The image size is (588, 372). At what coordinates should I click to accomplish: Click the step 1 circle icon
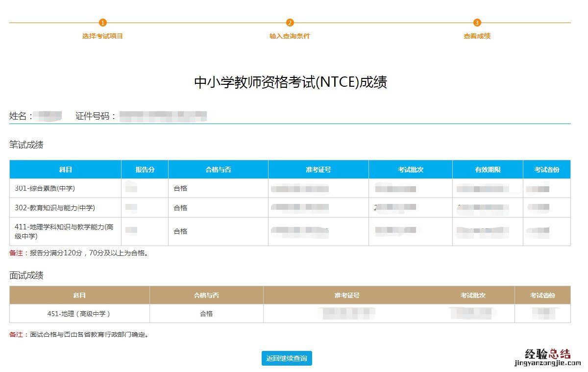tap(102, 23)
